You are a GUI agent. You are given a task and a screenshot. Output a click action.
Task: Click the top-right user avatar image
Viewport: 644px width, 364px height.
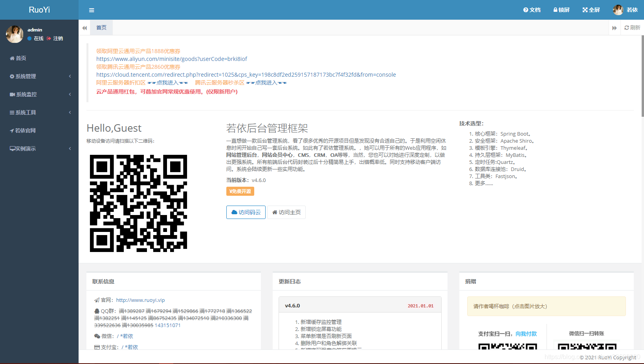(618, 10)
